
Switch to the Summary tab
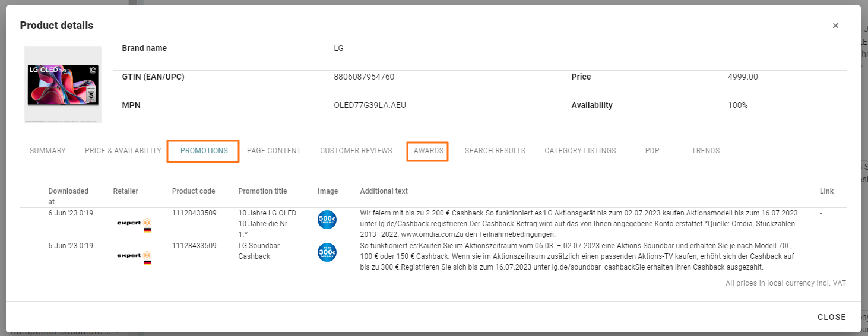click(47, 151)
